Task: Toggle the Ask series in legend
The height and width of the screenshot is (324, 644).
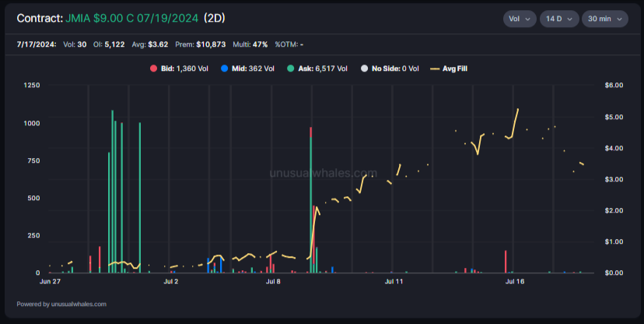Action: (x=317, y=69)
